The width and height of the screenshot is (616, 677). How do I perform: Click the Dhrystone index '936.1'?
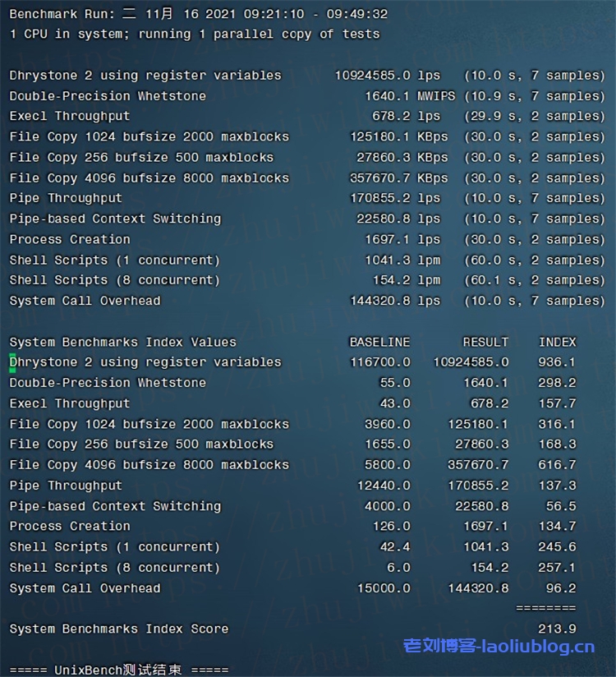tap(557, 362)
